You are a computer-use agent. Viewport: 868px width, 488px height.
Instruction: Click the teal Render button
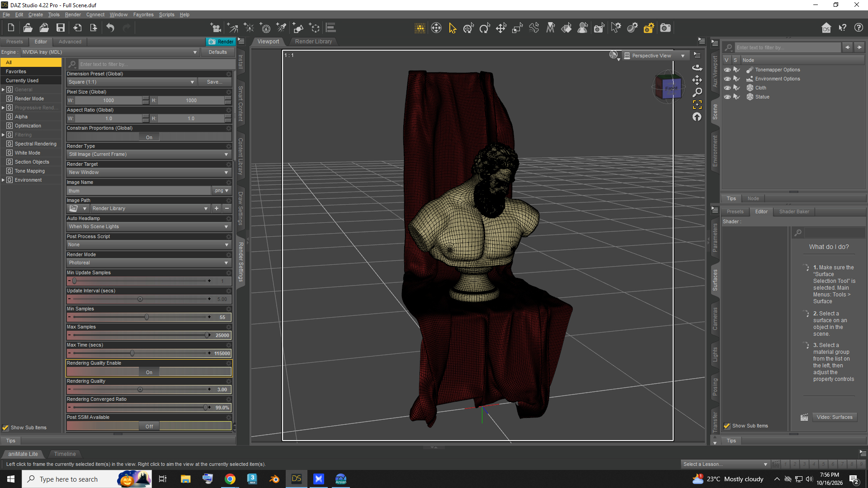(x=221, y=42)
